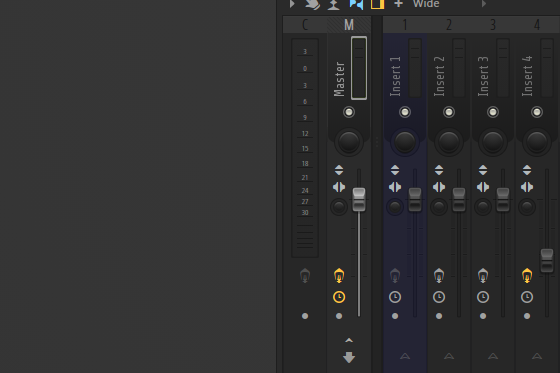Click the Master volume fader handle
Image resolution: width=560 pixels, height=373 pixels.
tap(359, 199)
